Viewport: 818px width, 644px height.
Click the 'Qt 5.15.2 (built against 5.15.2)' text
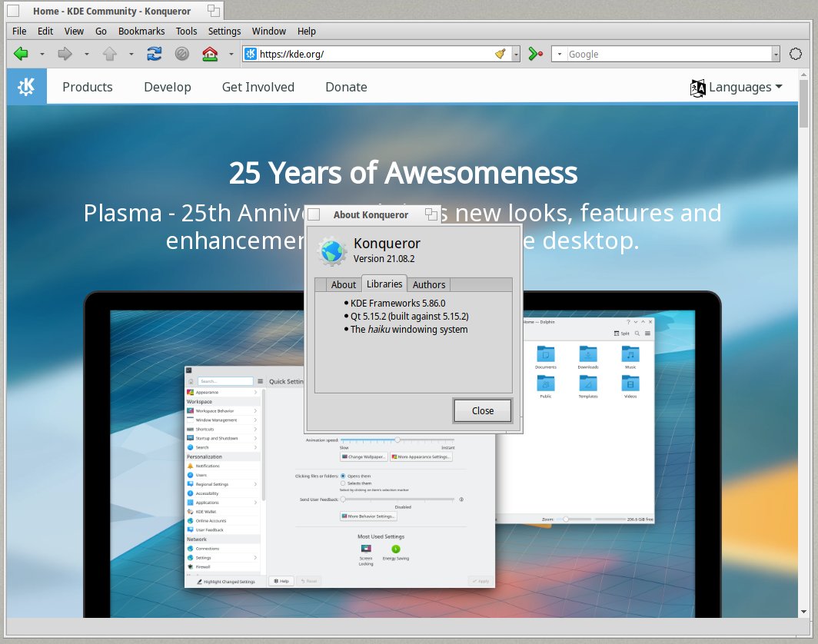coord(410,316)
